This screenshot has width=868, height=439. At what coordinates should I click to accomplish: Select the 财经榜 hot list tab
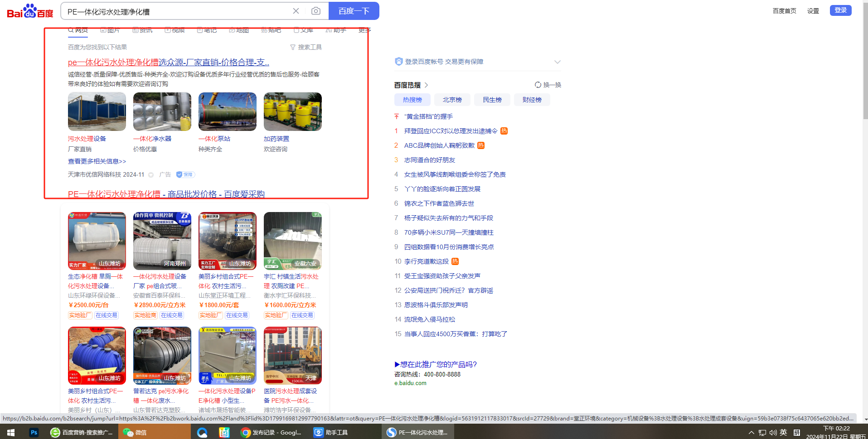point(532,100)
